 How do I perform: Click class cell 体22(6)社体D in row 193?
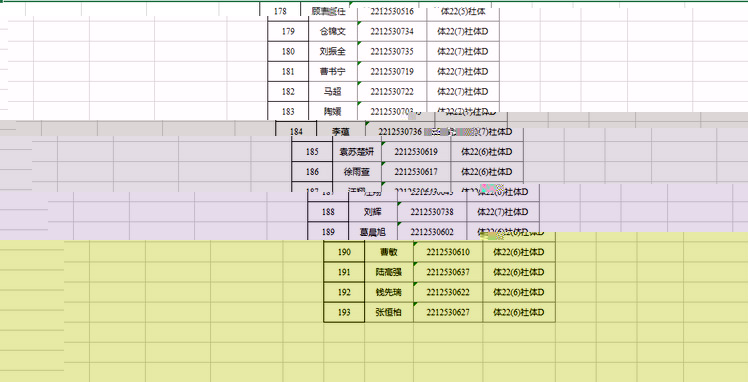[519, 312]
